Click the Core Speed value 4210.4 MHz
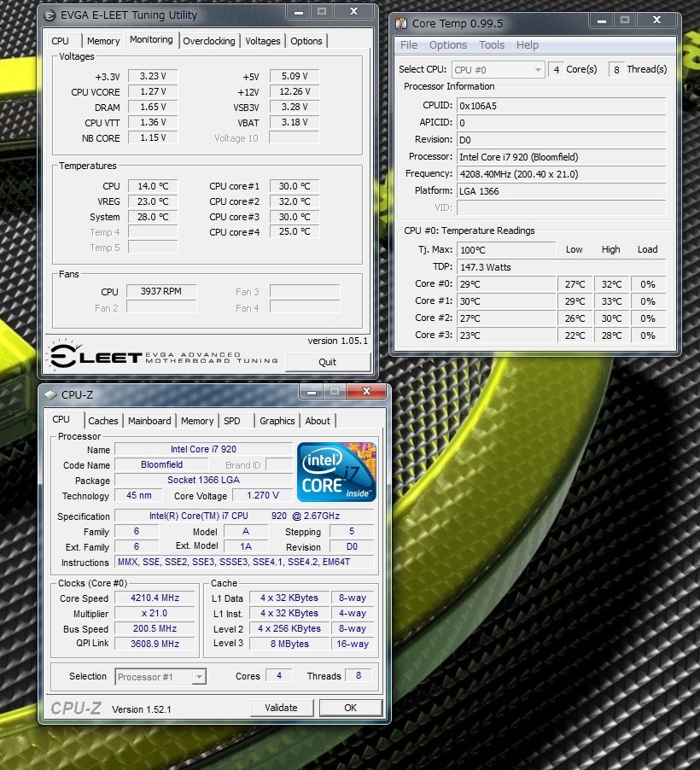Image resolution: width=700 pixels, height=770 pixels. (x=155, y=598)
